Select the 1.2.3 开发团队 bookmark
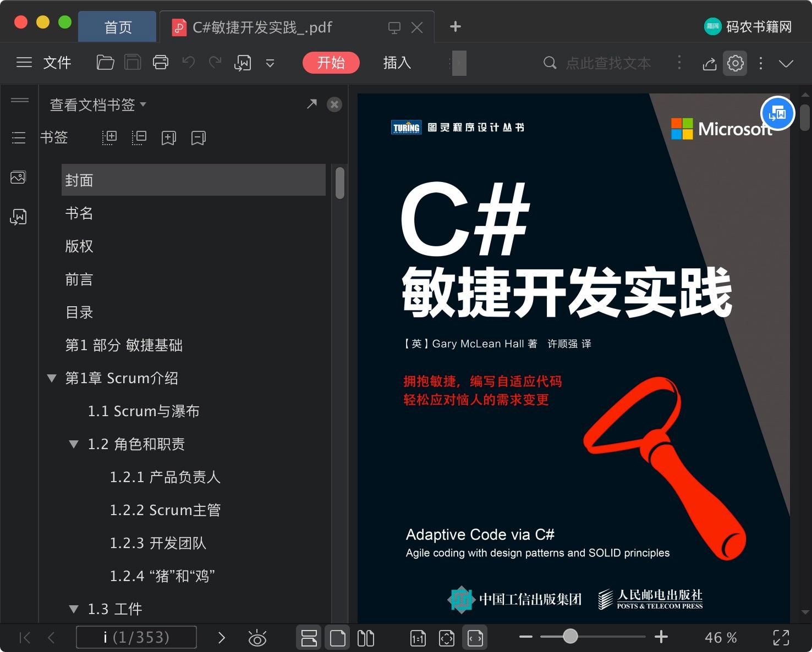812x652 pixels. point(158,543)
